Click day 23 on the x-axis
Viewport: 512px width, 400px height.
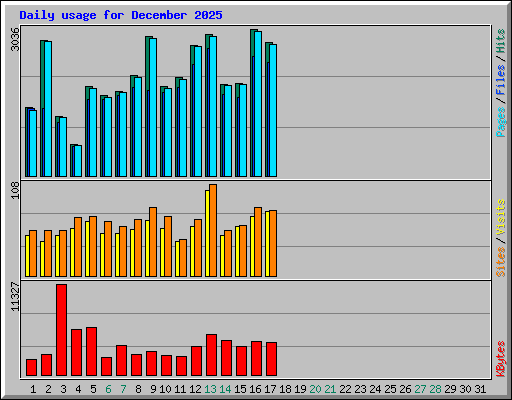360,389
